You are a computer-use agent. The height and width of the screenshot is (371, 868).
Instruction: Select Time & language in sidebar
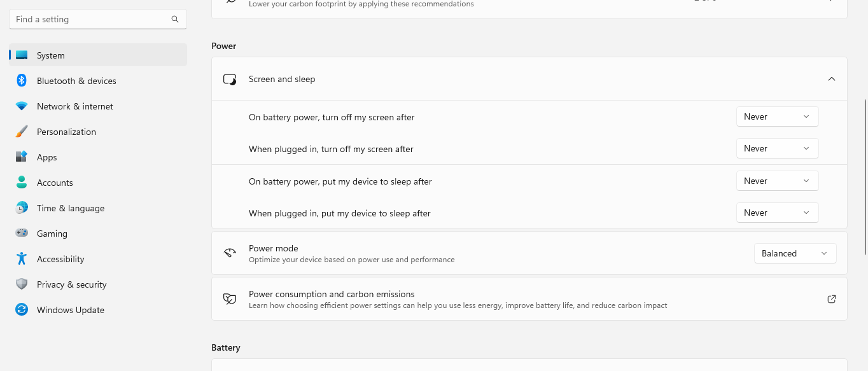coord(70,207)
